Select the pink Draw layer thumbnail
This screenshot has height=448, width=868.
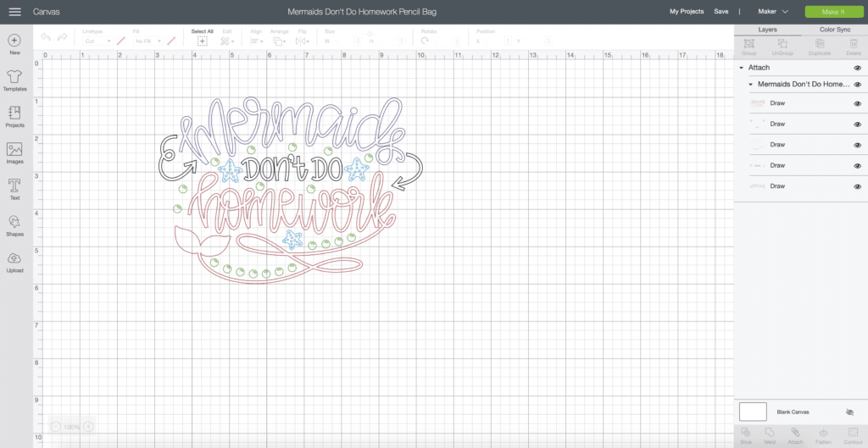(x=757, y=103)
